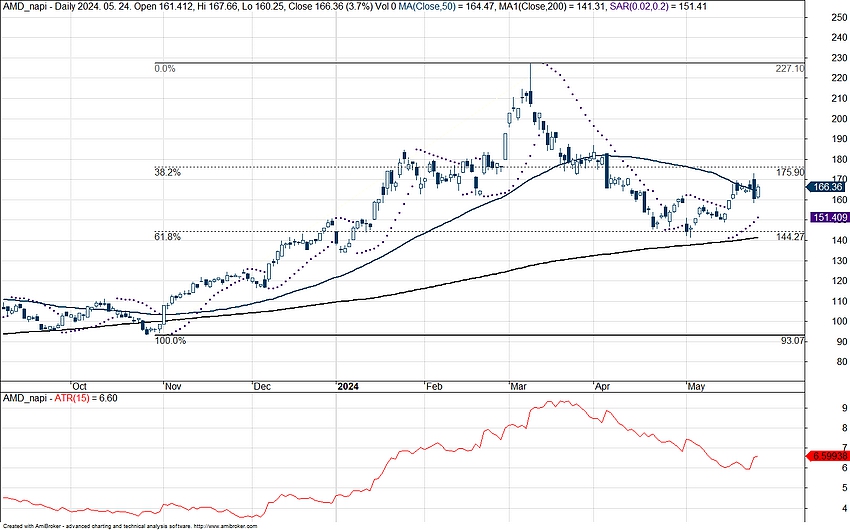Image resolution: width=850 pixels, height=530 pixels.
Task: Click the 110 price axis label
Action: [x=840, y=301]
